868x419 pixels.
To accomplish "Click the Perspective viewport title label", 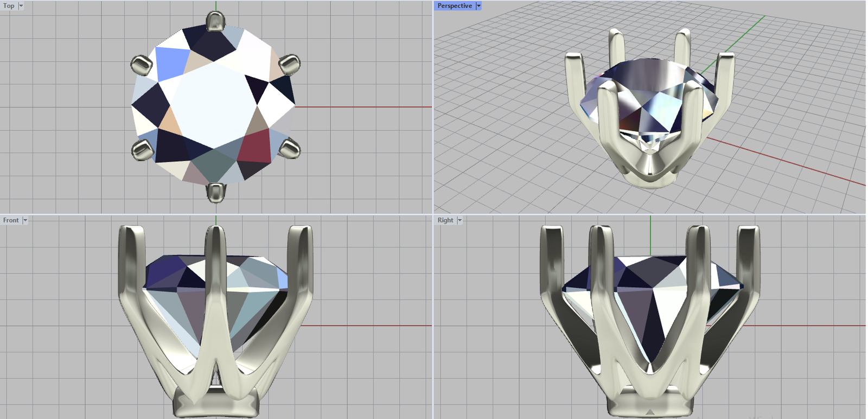I will 454,6.
